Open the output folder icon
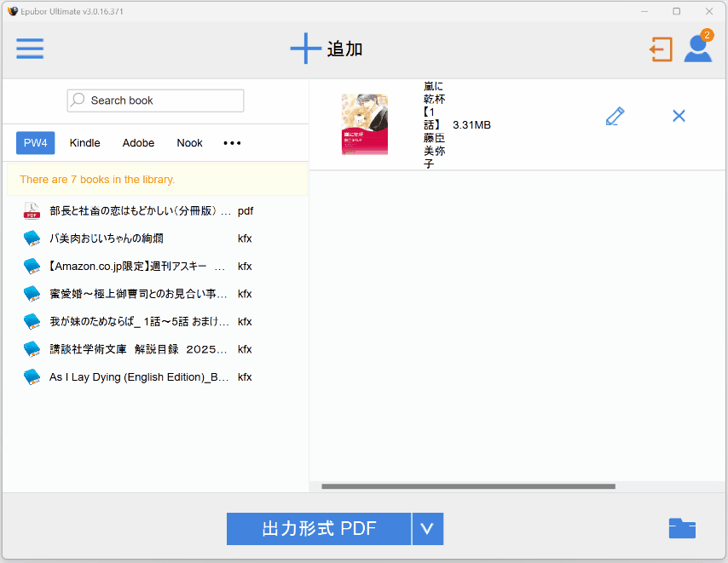 [x=682, y=528]
